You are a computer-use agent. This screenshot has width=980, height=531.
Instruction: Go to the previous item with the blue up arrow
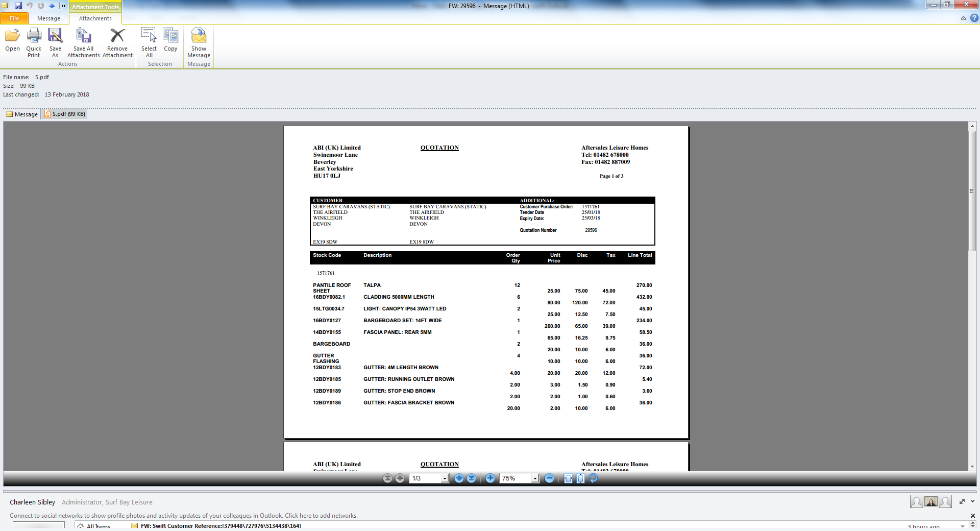(x=52, y=6)
